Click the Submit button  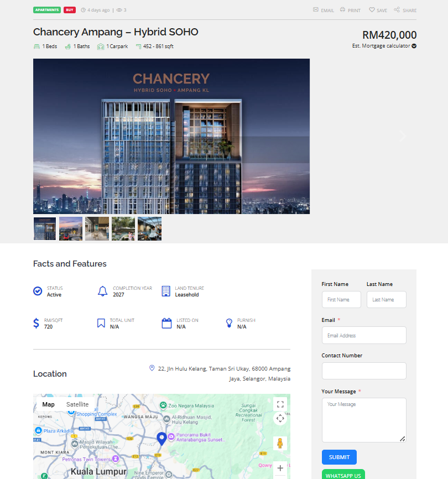click(x=339, y=457)
